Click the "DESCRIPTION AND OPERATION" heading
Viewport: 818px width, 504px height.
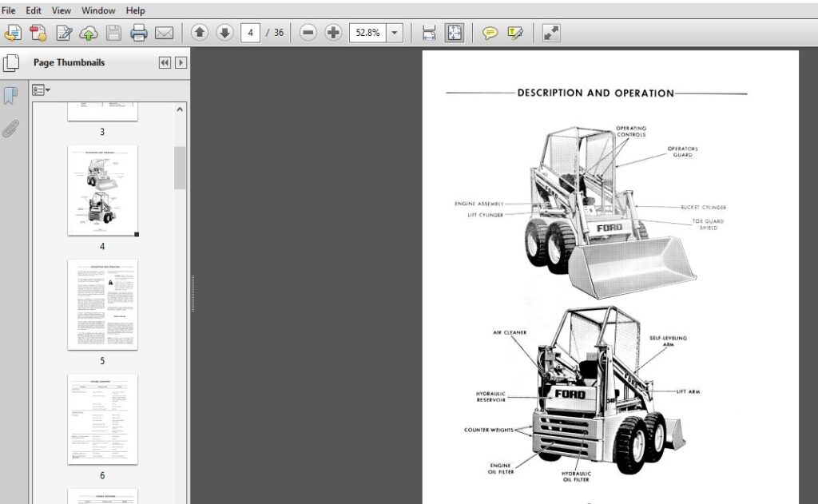click(x=595, y=93)
